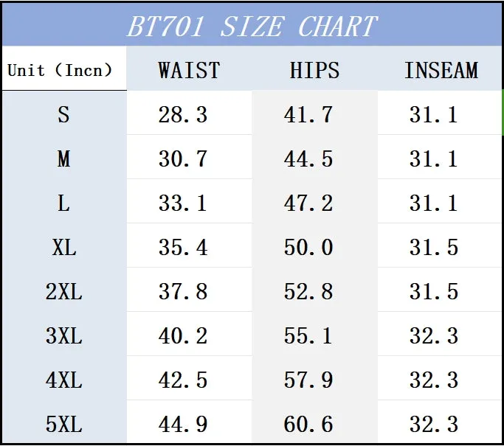Click the Unit (Incn) header cell

click(60, 70)
